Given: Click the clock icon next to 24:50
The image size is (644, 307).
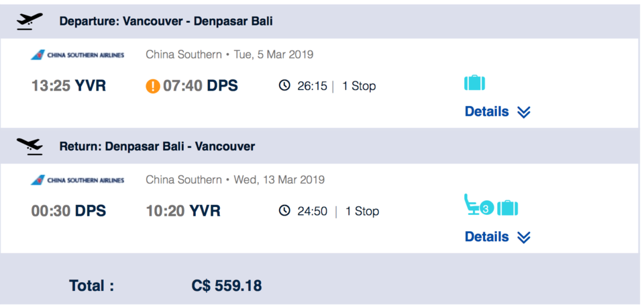Looking at the screenshot, I should coord(284,211).
